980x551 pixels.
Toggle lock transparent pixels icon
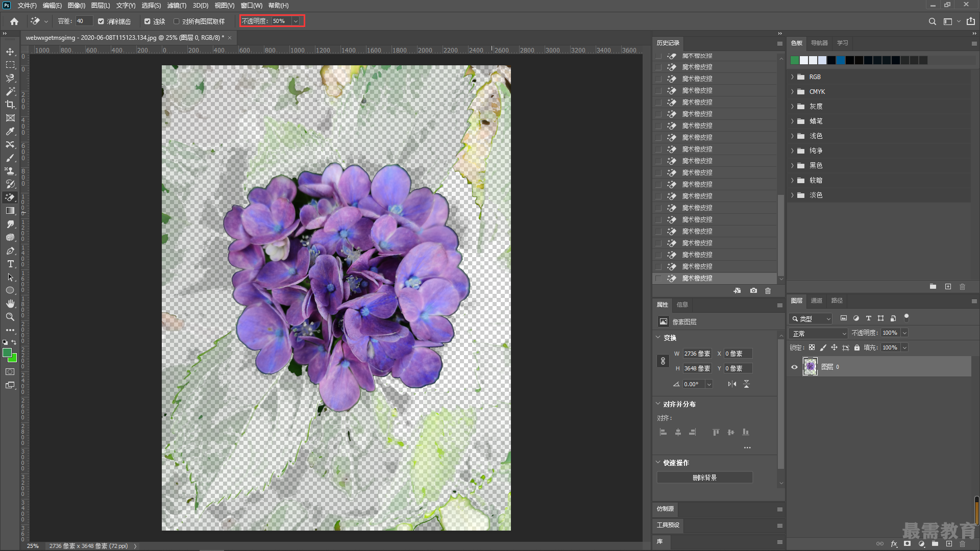pyautogui.click(x=812, y=347)
